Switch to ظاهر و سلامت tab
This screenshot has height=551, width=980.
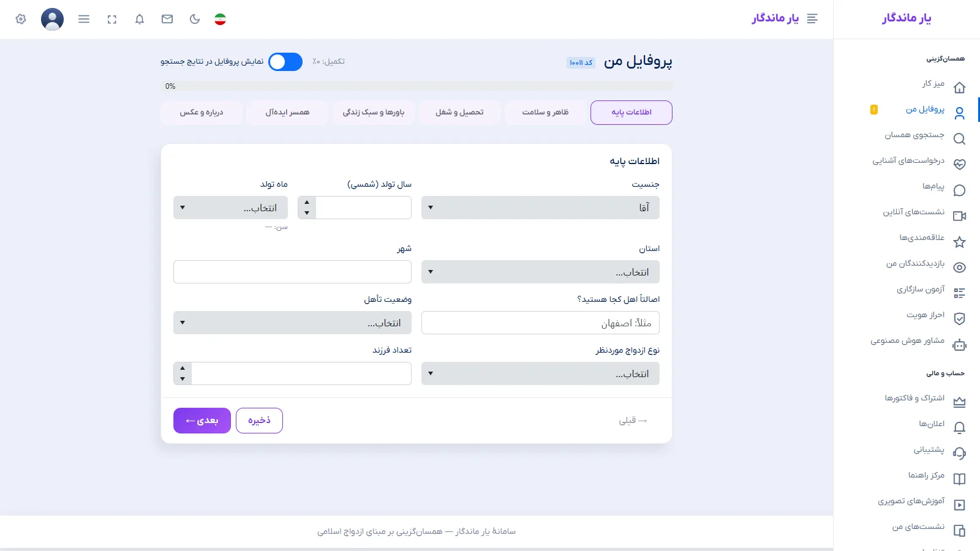click(545, 113)
